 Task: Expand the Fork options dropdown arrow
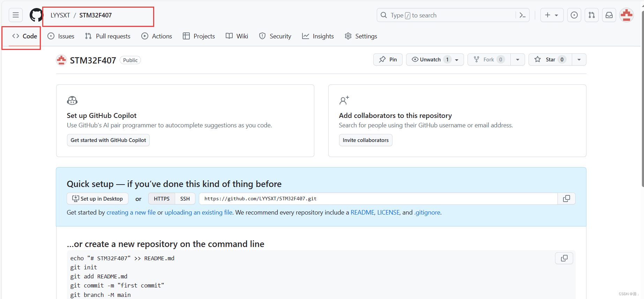click(518, 60)
